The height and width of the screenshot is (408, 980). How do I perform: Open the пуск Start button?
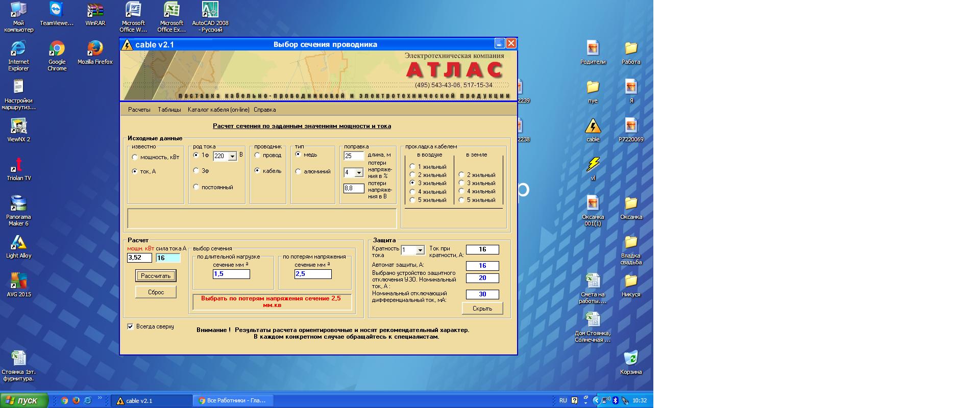pos(24,400)
